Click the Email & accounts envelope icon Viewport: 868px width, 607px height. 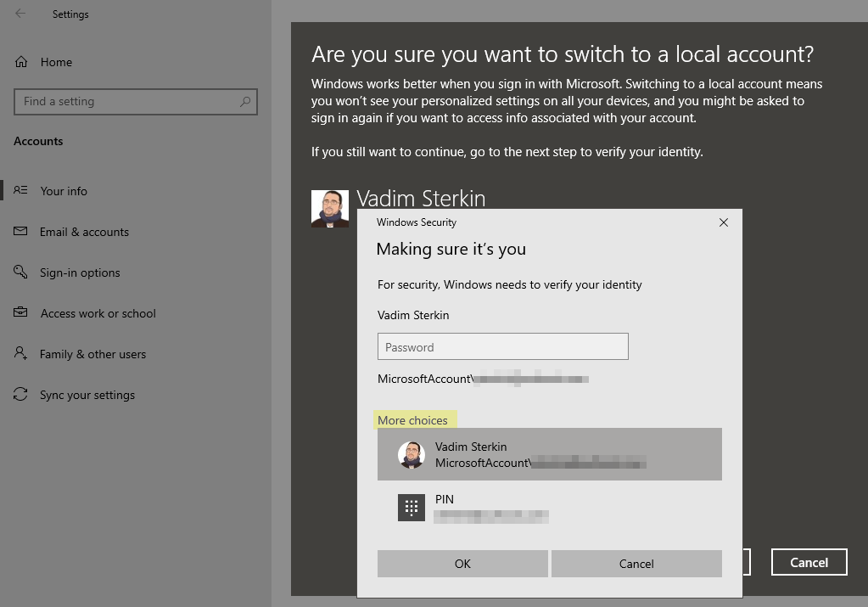(x=20, y=231)
